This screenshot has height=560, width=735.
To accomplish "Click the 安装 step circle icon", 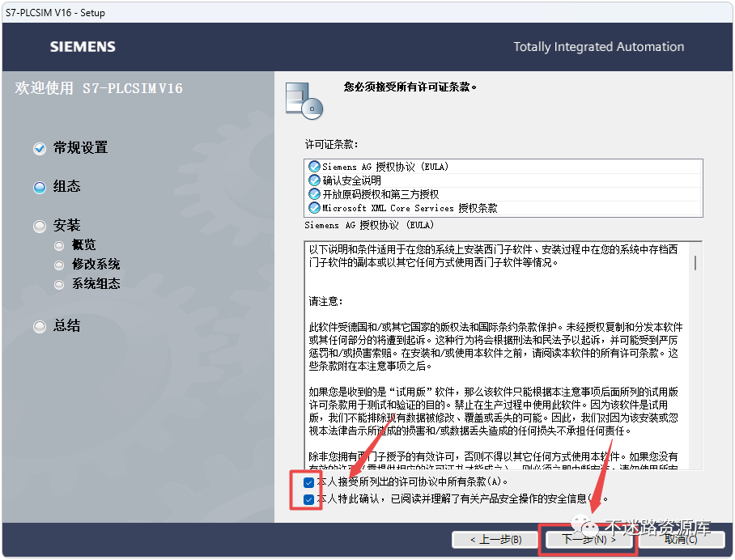I will (x=40, y=227).
